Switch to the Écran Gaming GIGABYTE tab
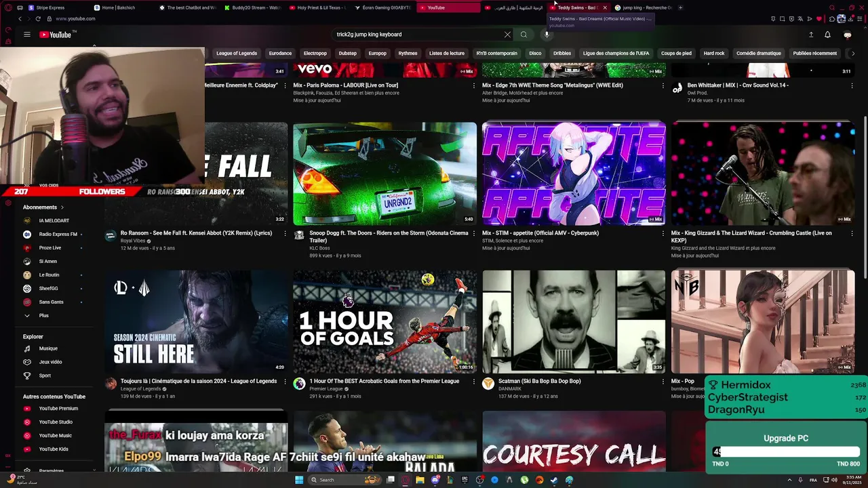 pos(384,7)
